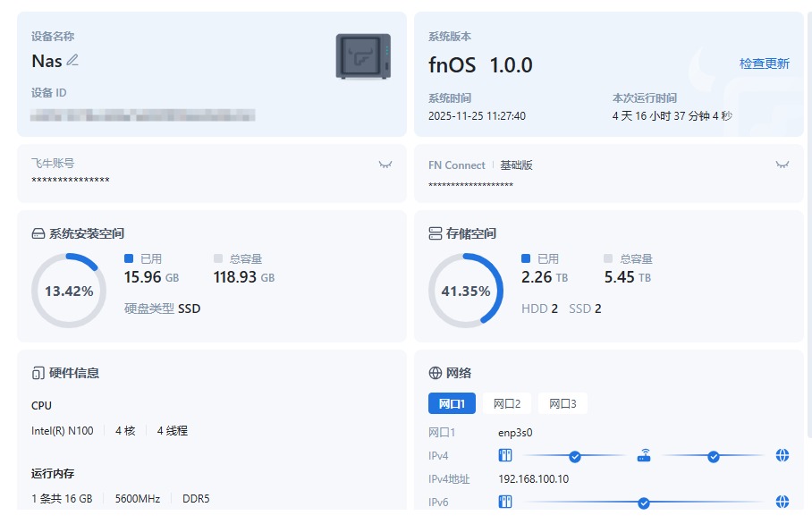The width and height of the screenshot is (812, 524).
Task: Click the NAS device icon on the IPv6 row
Action: pyautogui.click(x=506, y=502)
